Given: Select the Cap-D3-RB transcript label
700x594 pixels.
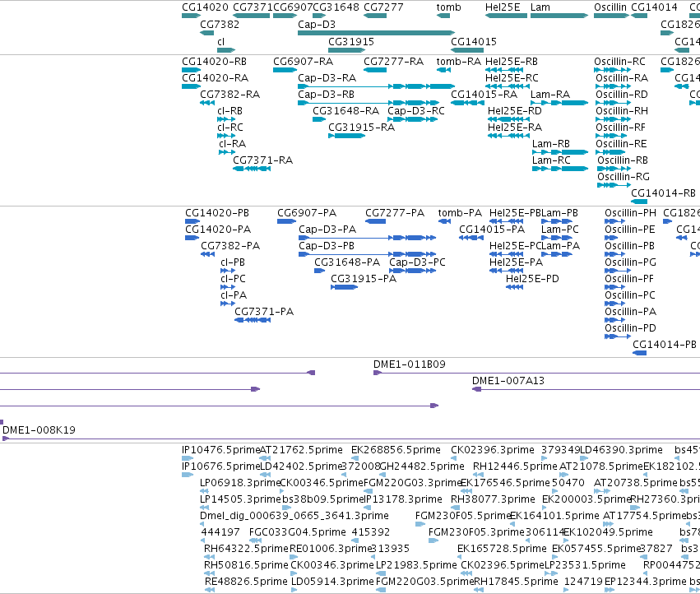Looking at the screenshot, I should point(326,95).
